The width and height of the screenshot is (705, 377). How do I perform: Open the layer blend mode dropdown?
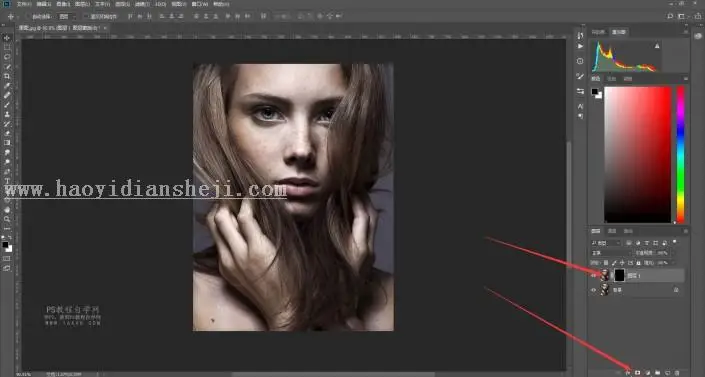[611, 253]
